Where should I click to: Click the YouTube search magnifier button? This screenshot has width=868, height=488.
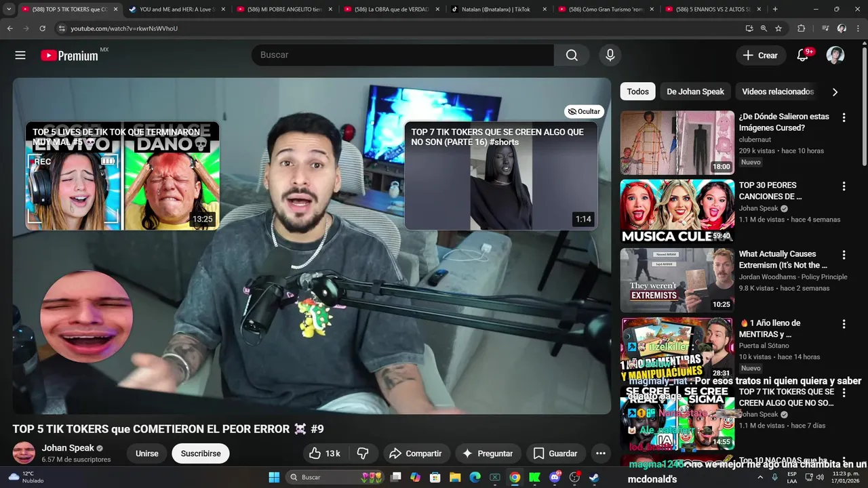572,56
